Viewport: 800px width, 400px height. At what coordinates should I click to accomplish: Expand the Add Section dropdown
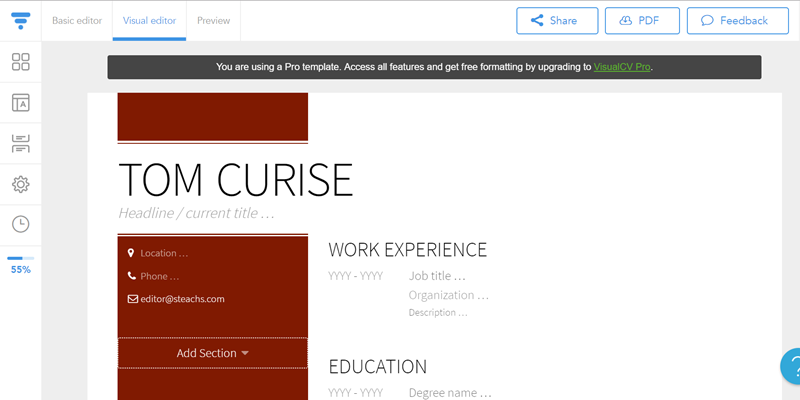coord(212,353)
